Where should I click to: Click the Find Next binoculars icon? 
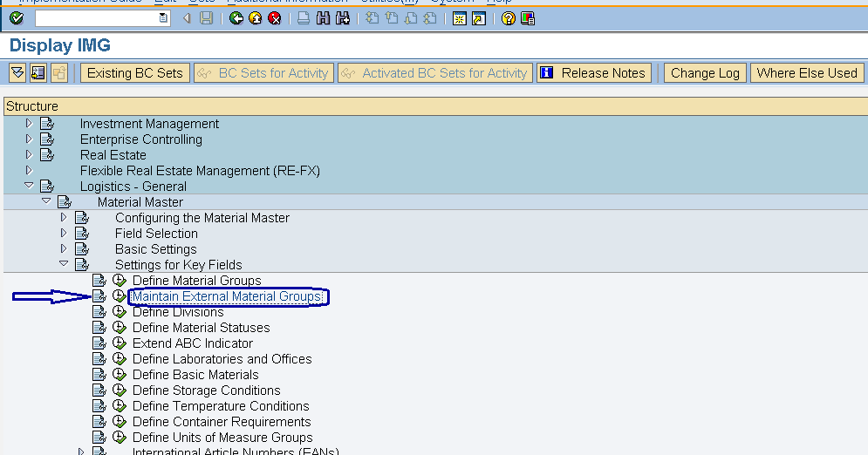coord(343,19)
